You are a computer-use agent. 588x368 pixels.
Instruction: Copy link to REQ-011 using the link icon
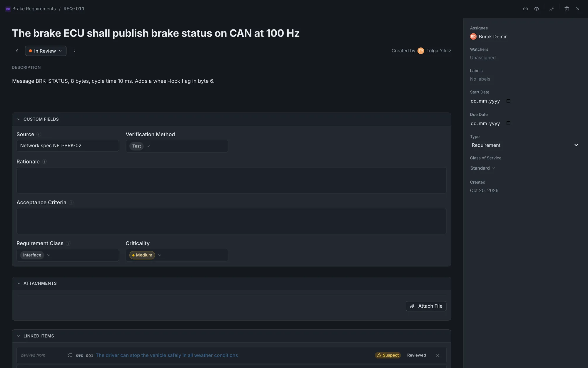click(x=525, y=9)
